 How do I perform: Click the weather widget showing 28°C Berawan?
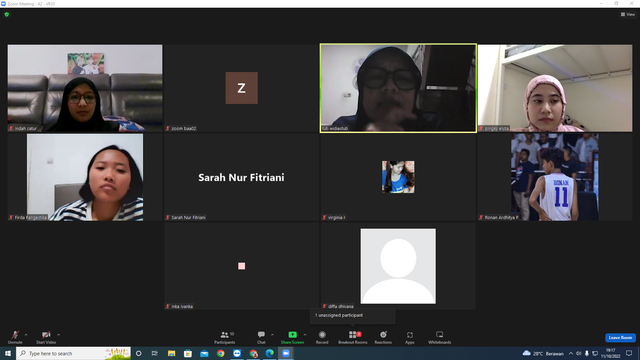tap(543, 353)
